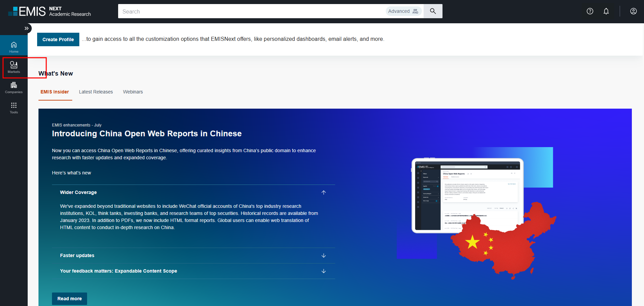Image resolution: width=644 pixels, height=306 pixels.
Task: Open the Markets sidebar section
Action: 14,67
